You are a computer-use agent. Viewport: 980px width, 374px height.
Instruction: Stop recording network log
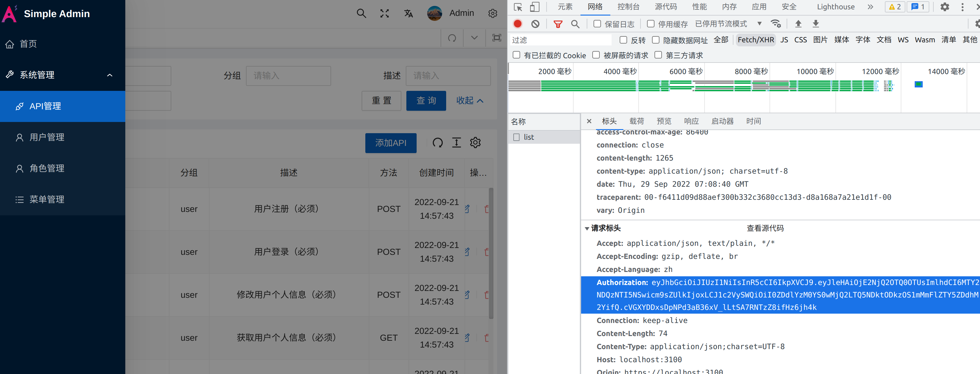pos(517,24)
